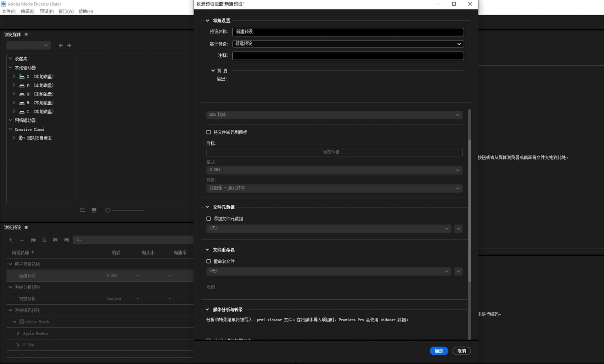The height and width of the screenshot is (364, 604).
Task: Collapse the 摘要 section
Action: (x=213, y=70)
